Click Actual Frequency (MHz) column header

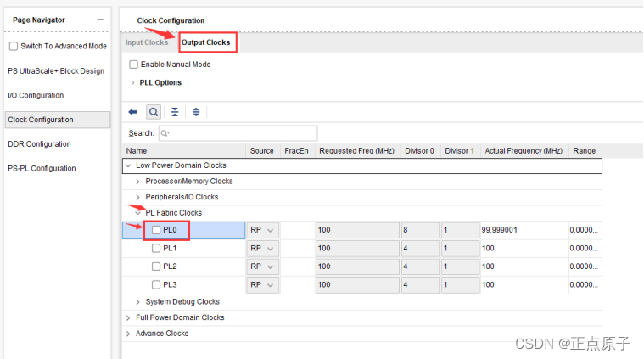tap(524, 151)
